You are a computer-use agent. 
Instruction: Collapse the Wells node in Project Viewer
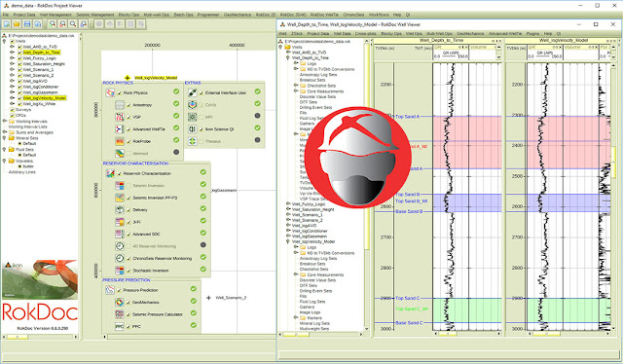click(x=4, y=41)
